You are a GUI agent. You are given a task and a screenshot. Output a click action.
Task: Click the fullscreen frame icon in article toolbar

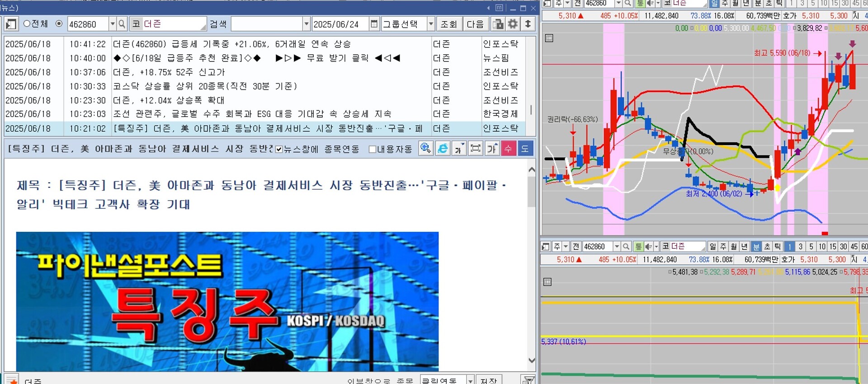(476, 148)
